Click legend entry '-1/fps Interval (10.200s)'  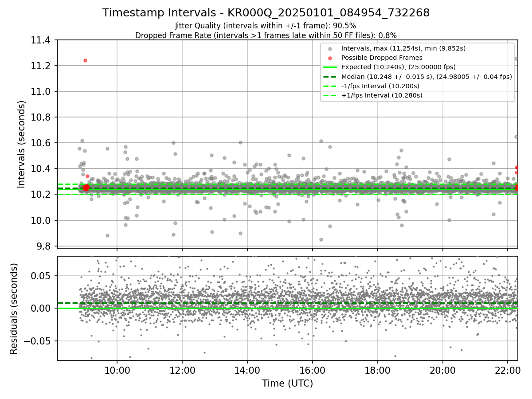(380, 86)
